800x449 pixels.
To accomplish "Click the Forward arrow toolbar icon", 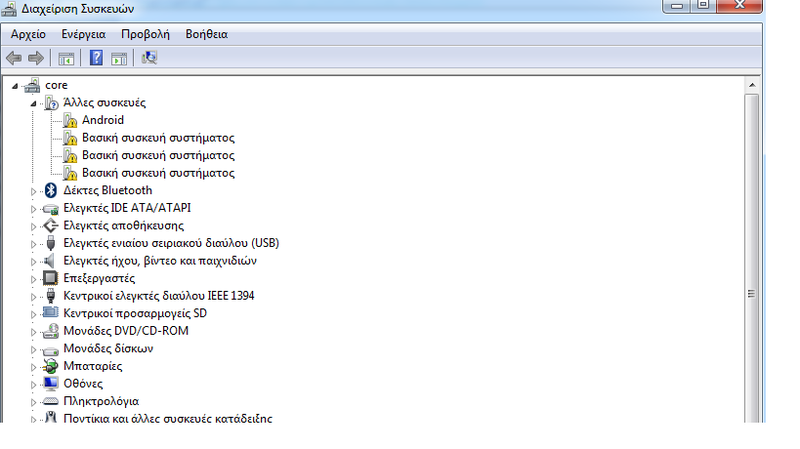I will (x=36, y=58).
